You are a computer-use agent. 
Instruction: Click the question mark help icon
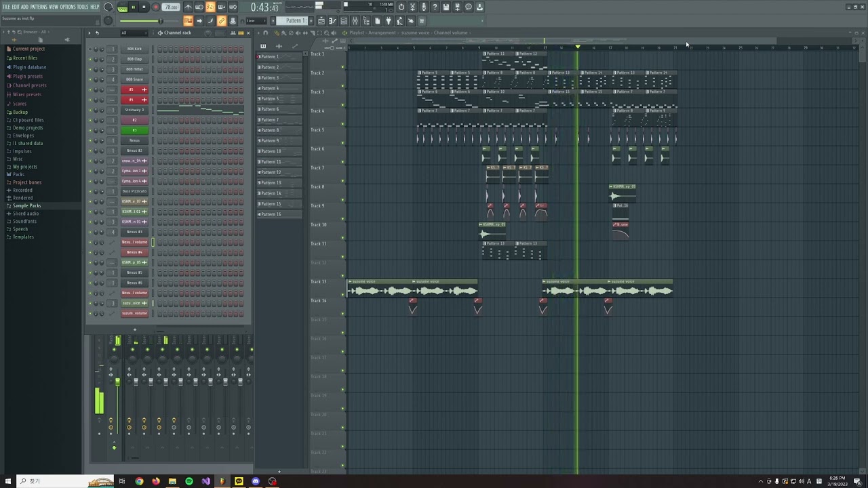(435, 7)
